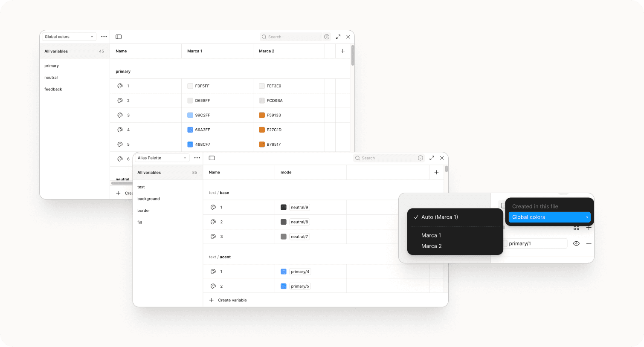This screenshot has width=644, height=347.
Task: Click the Marca 1 column header
Action: (217, 51)
